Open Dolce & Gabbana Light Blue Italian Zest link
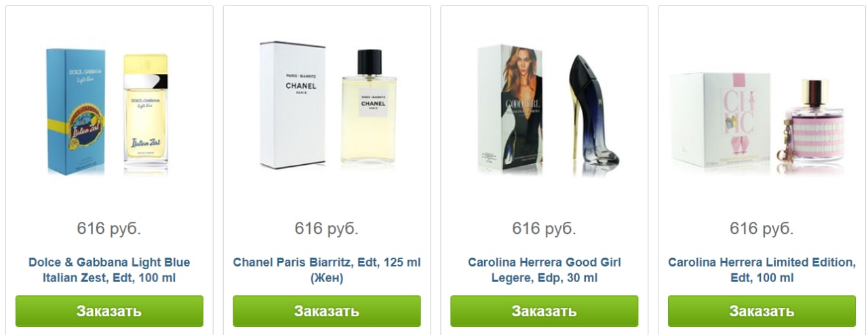The width and height of the screenshot is (868, 335). (x=109, y=270)
